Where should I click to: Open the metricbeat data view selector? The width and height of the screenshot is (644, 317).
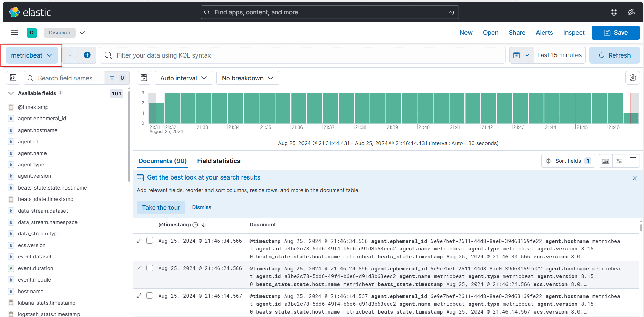tap(32, 55)
